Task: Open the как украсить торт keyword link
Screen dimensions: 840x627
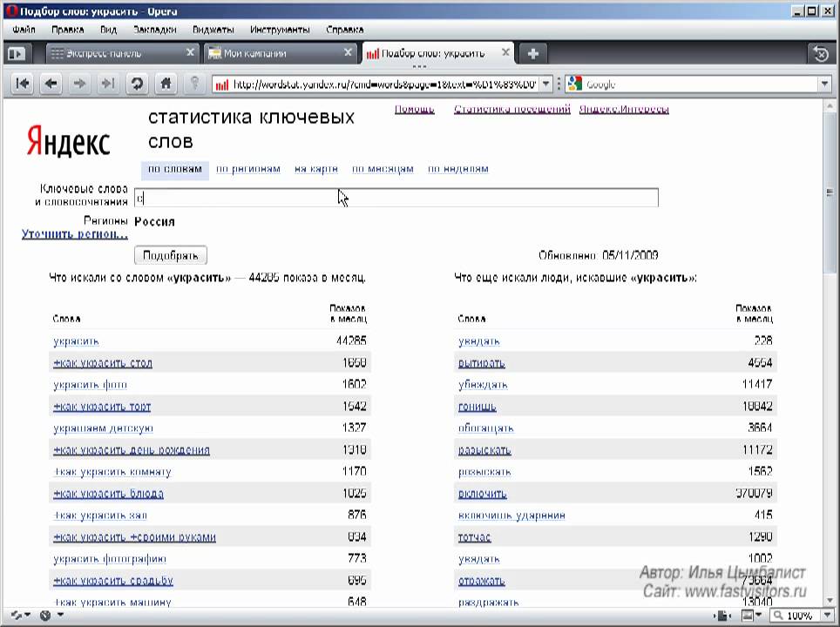Action: coord(102,407)
